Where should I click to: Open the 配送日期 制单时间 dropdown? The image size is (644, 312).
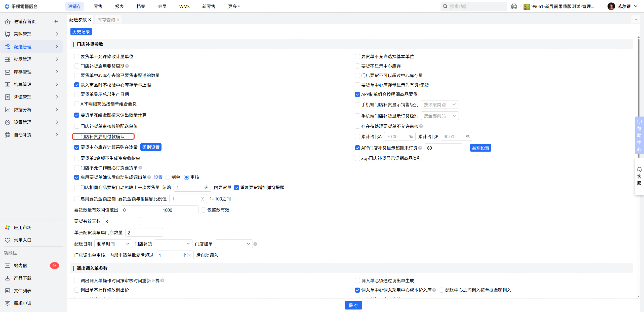click(x=113, y=244)
